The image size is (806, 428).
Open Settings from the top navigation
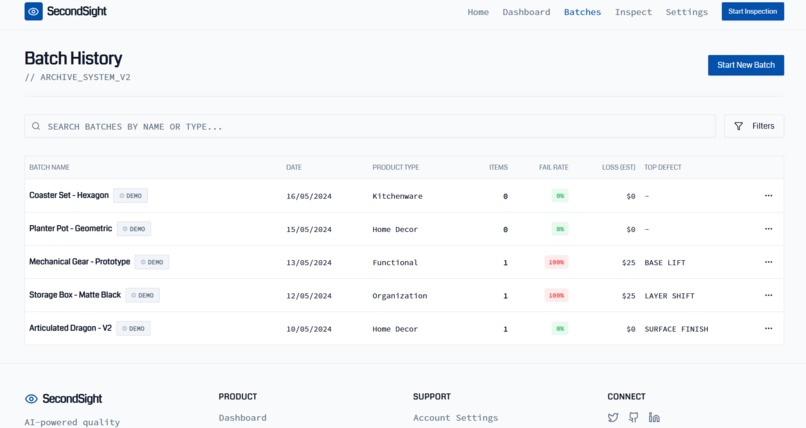point(687,12)
